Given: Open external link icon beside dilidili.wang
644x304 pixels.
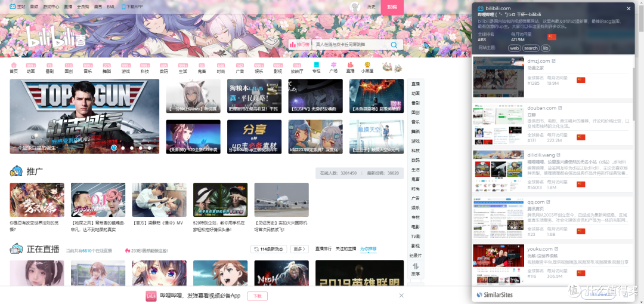Looking at the screenshot, I should click(x=559, y=155).
